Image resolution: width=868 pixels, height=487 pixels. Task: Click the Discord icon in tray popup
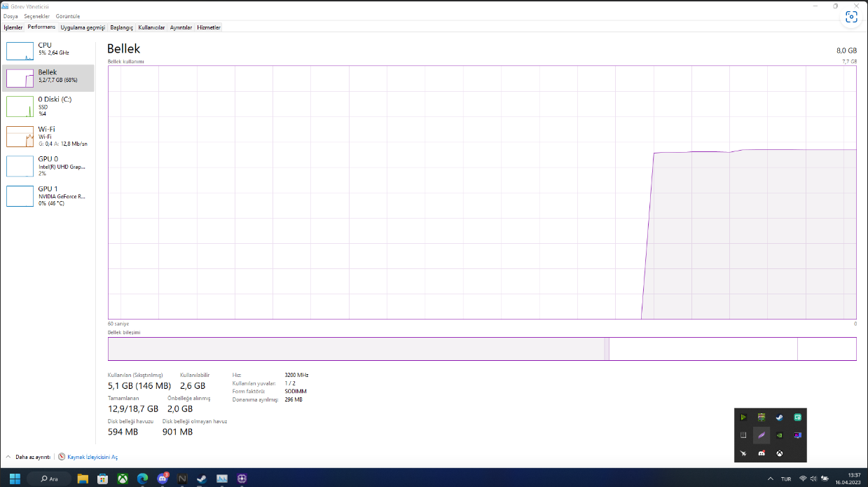click(762, 453)
